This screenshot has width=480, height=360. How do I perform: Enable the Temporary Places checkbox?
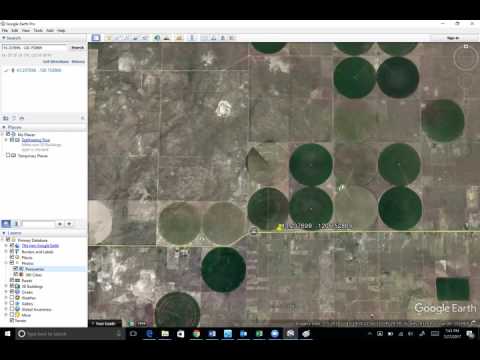point(8,155)
